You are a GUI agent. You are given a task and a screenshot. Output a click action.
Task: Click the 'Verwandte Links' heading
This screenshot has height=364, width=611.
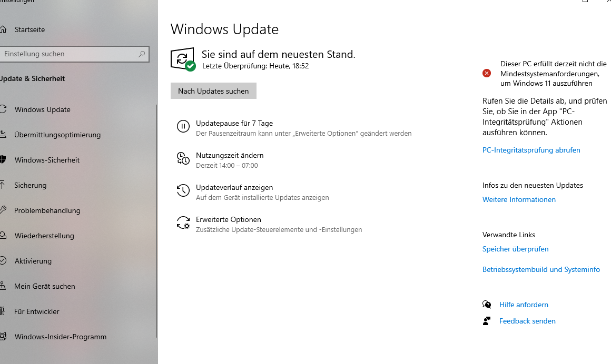point(508,235)
